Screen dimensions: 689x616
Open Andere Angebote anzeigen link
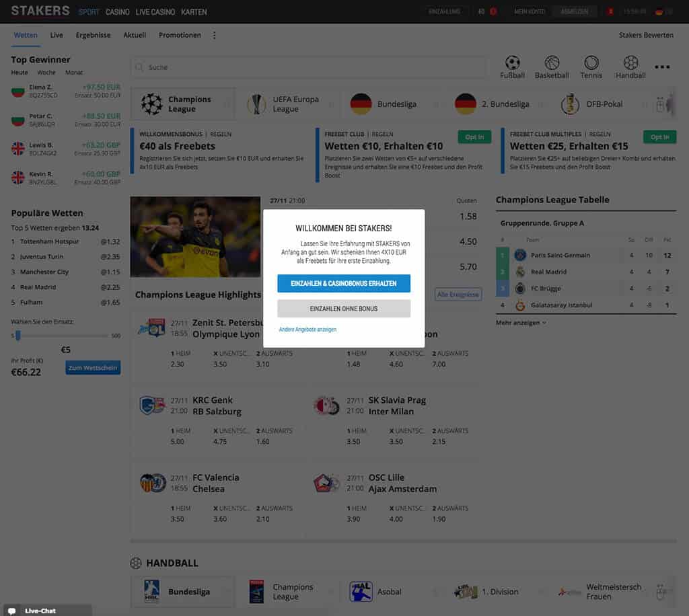pyautogui.click(x=307, y=330)
